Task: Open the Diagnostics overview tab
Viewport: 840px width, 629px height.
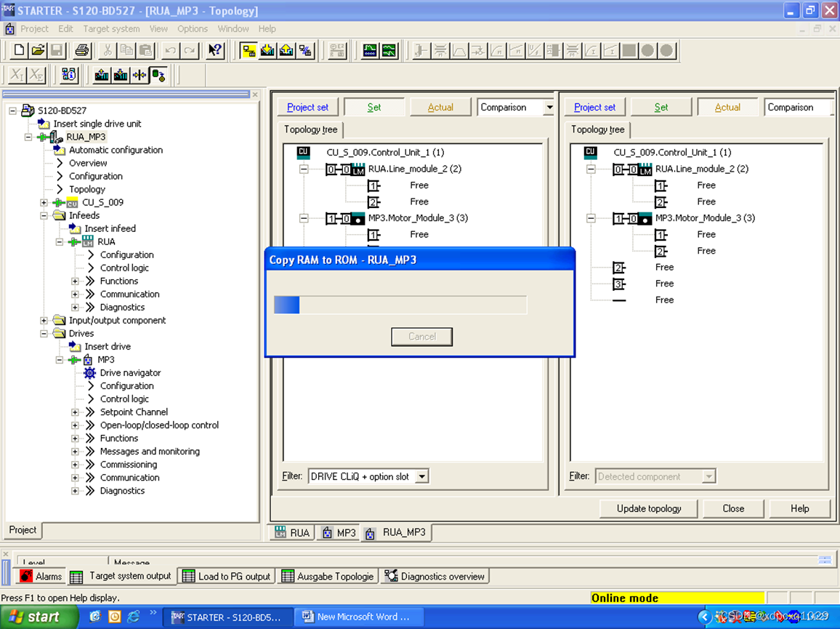Action: pyautogui.click(x=435, y=576)
